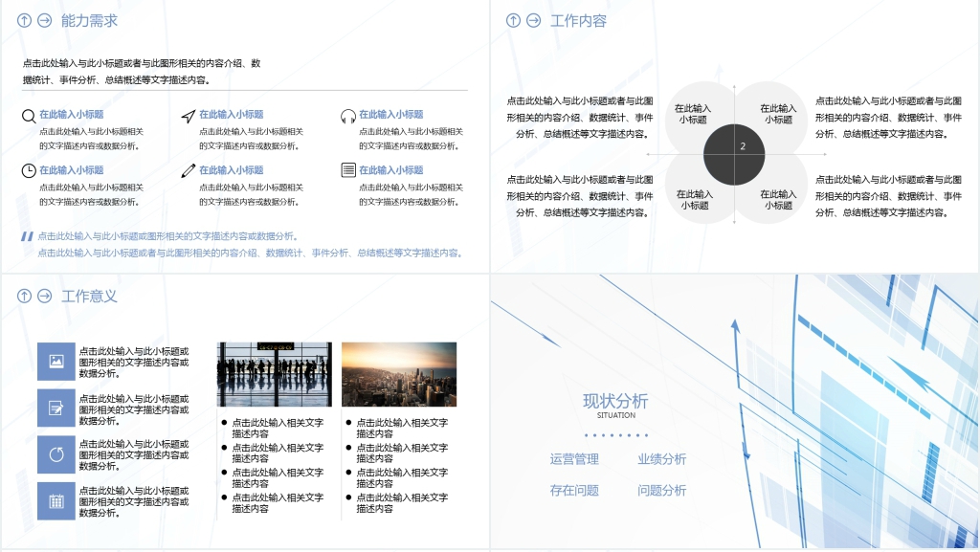This screenshot has height=552, width=980.
Task: Click the up-arrow circle icon beside 工作意义
Action: tap(24, 296)
